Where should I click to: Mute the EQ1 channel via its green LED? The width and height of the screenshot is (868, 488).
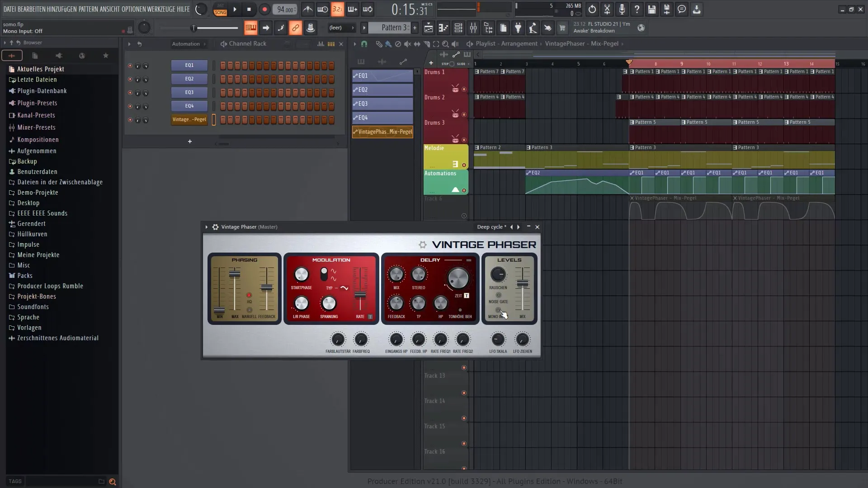coord(130,66)
